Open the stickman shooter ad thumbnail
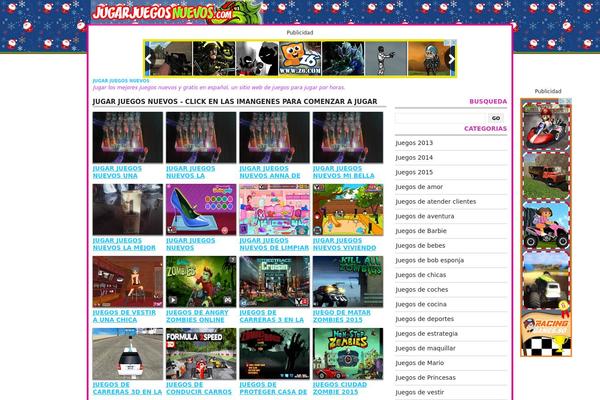 [x=386, y=59]
